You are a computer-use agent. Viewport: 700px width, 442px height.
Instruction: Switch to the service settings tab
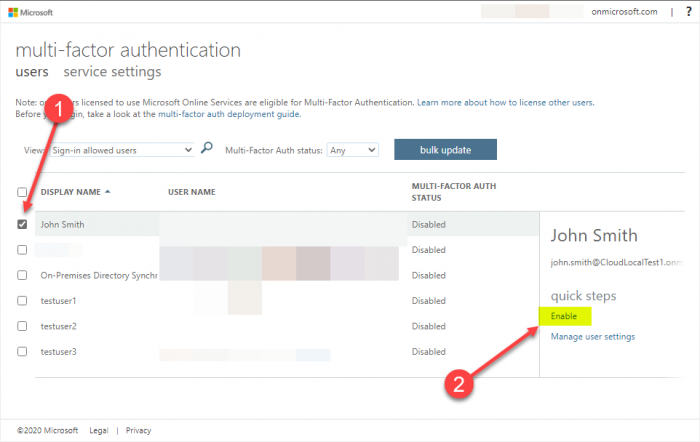[112, 72]
